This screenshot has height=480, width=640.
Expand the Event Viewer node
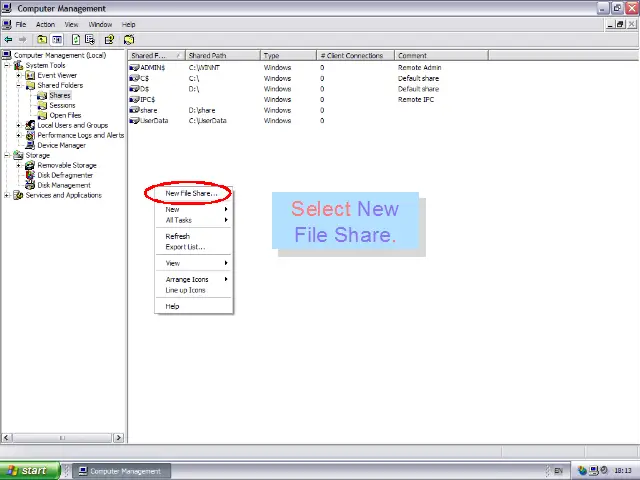click(x=19, y=76)
